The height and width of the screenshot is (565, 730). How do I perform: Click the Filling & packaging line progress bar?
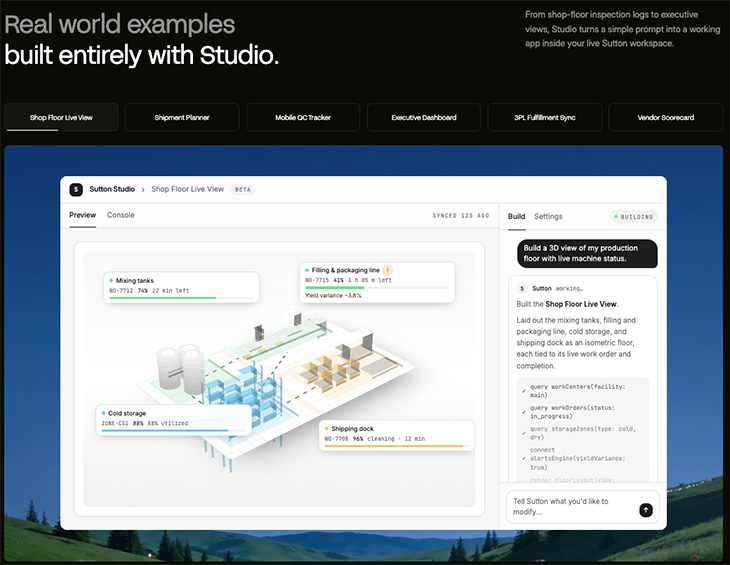[x=377, y=288]
